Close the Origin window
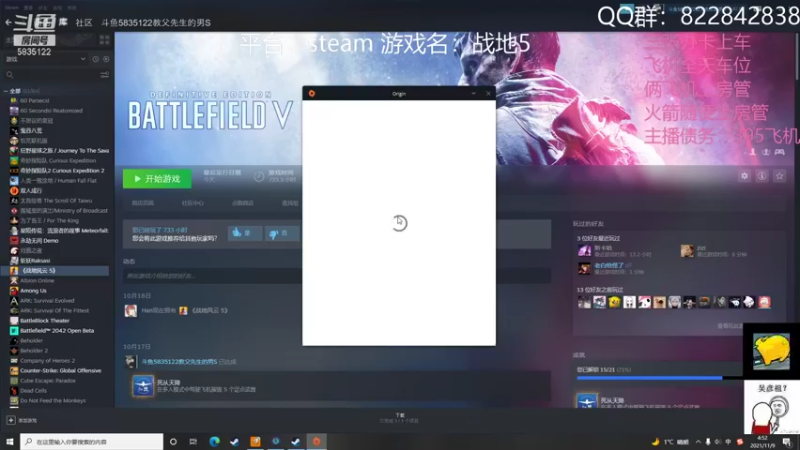The height and width of the screenshot is (450, 800). [x=488, y=93]
